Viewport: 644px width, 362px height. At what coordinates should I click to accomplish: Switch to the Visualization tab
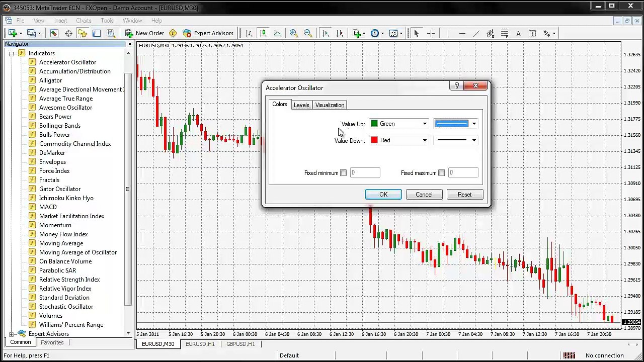(330, 105)
